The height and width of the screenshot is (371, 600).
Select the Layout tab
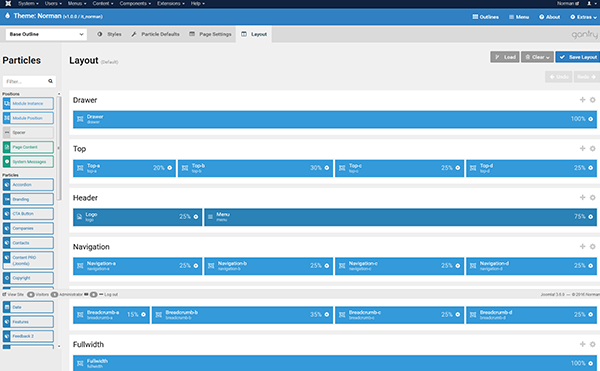pos(254,34)
